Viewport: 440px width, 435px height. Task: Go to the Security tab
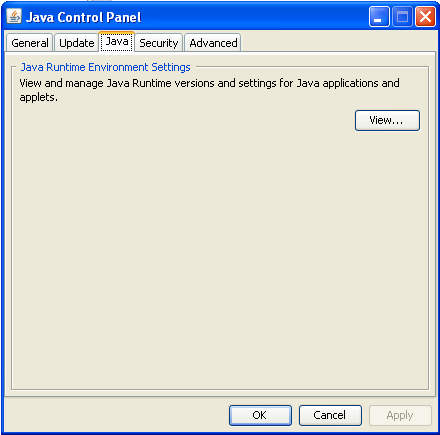(159, 43)
